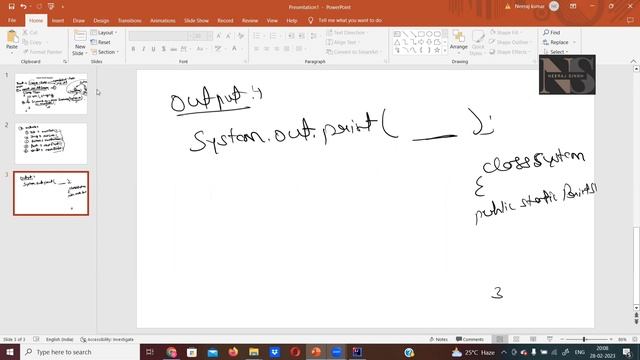Open the Font dialog launcher

pyautogui.click(x=246, y=61)
